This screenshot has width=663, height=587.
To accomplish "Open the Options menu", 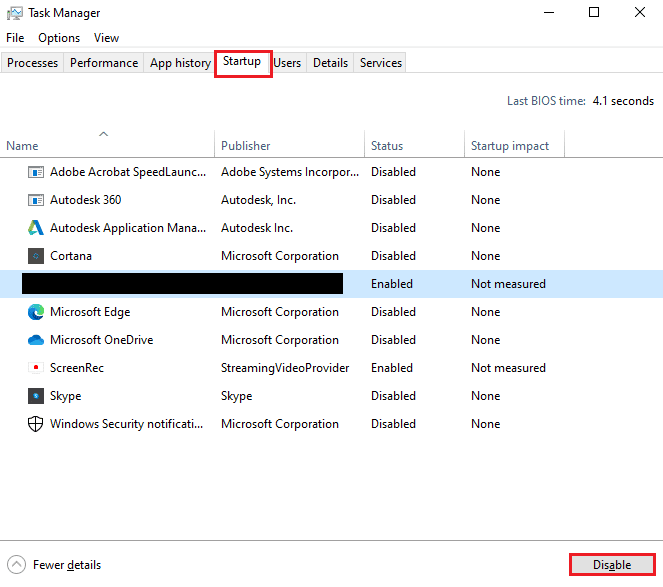I will coord(59,38).
